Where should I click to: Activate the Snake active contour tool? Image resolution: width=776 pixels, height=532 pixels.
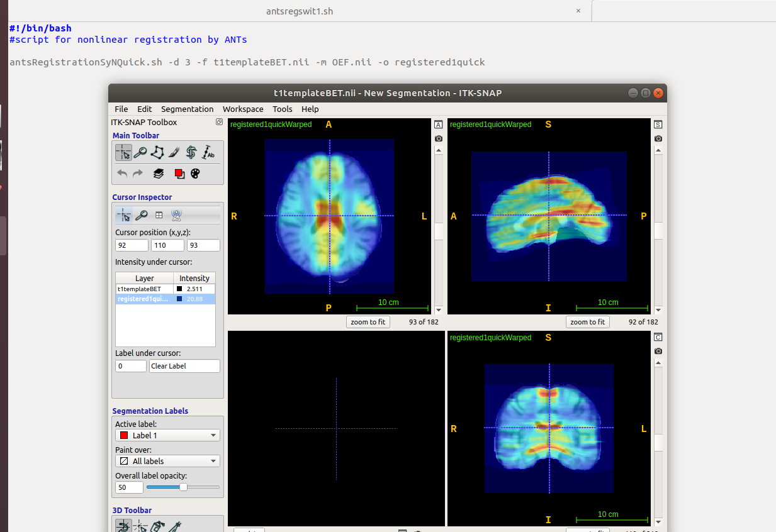[191, 152]
